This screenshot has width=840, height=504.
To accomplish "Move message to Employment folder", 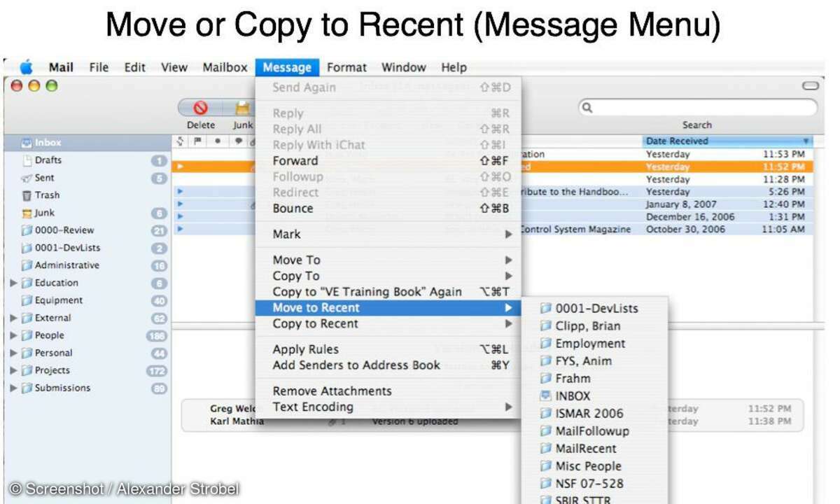I will (595, 344).
